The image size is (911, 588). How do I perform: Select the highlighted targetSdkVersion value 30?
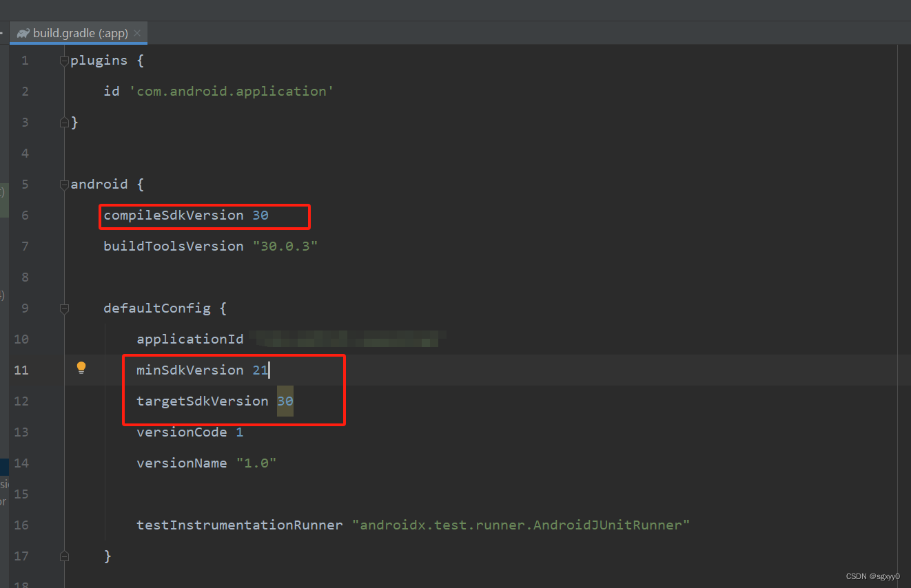285,401
